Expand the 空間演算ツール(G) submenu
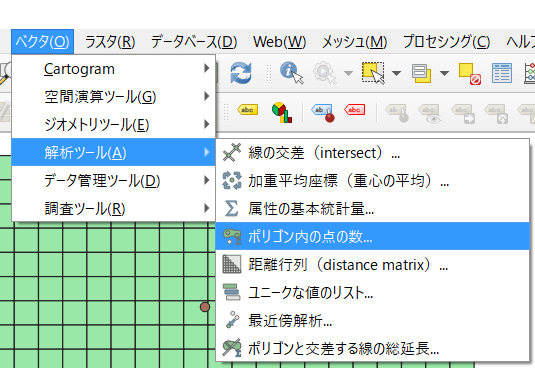 tap(114, 97)
